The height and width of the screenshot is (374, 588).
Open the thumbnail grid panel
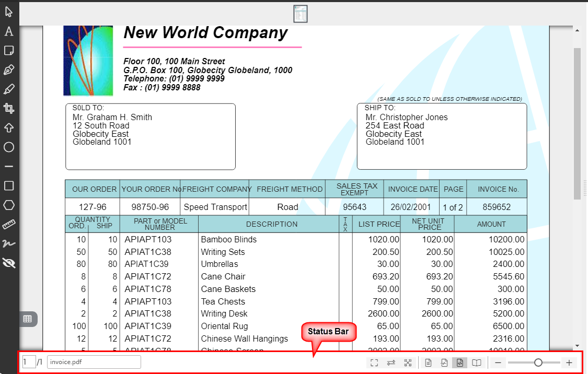coord(28,319)
